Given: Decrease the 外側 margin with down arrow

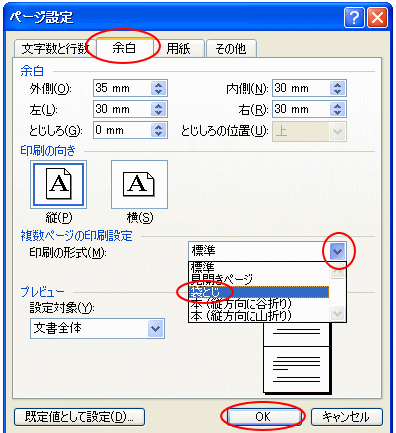Looking at the screenshot, I should (x=159, y=92).
